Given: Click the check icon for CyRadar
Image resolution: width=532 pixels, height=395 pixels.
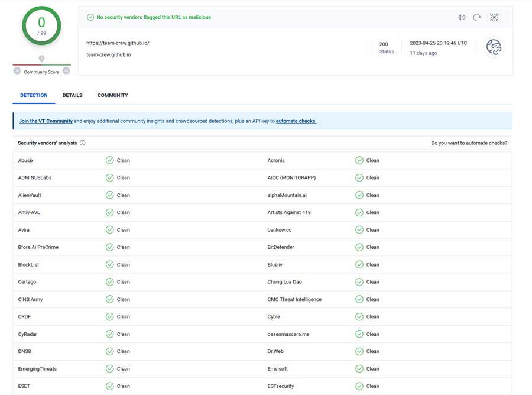Looking at the screenshot, I should (x=109, y=334).
